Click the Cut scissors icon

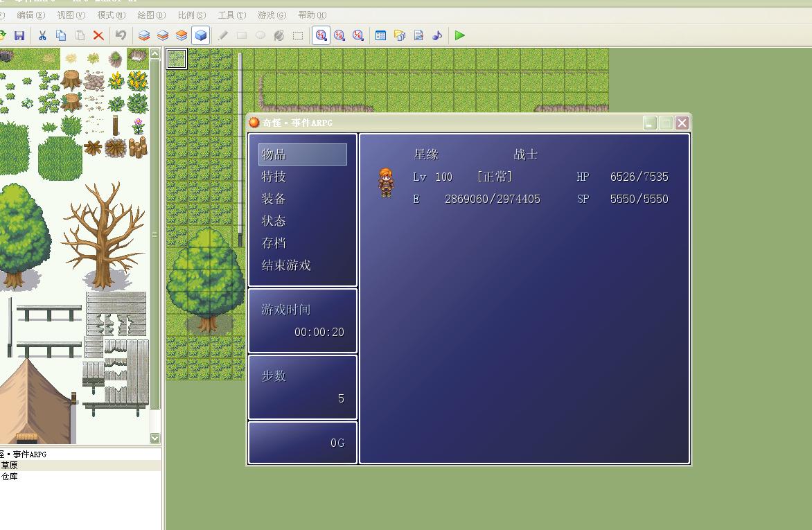pos(42,35)
